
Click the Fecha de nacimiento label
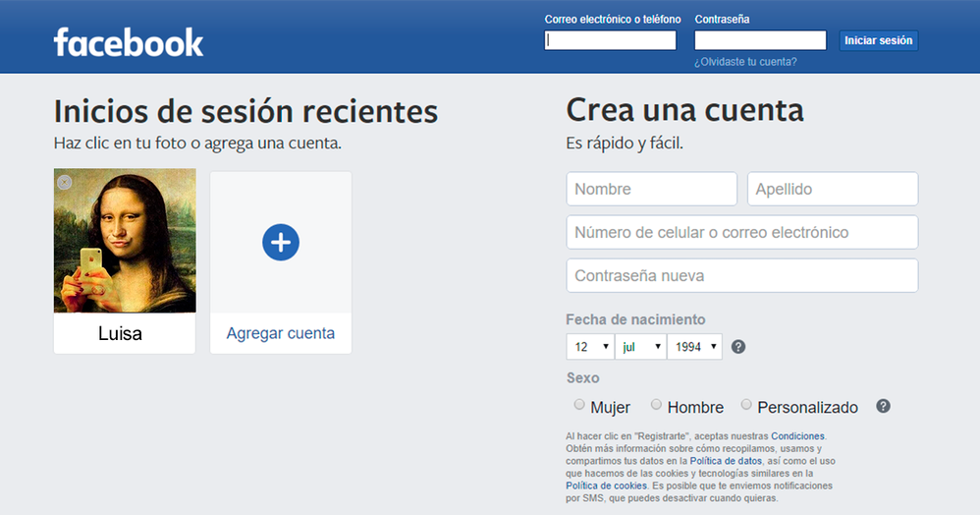[635, 319]
